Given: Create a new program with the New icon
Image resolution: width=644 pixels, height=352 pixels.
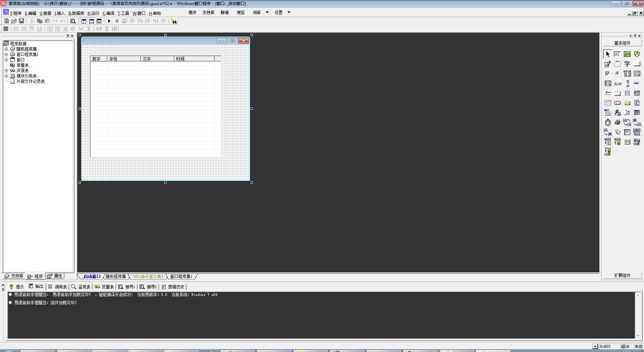Looking at the screenshot, I should click(6, 21).
